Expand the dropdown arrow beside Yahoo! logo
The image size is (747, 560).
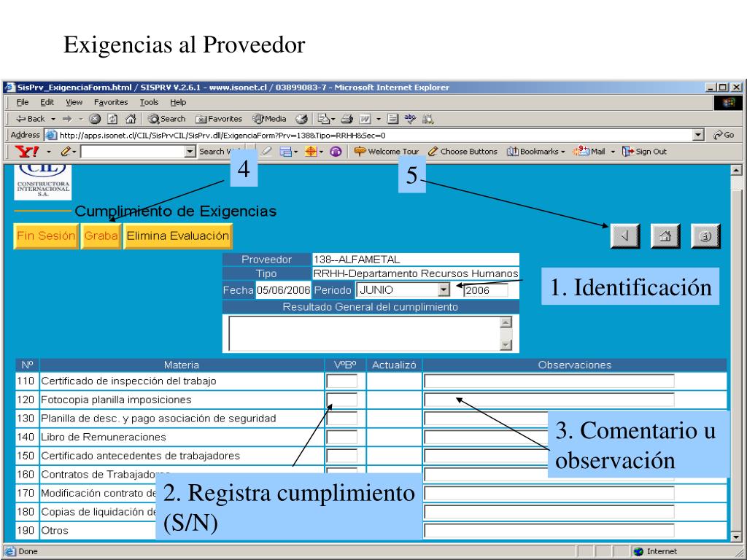tap(49, 152)
